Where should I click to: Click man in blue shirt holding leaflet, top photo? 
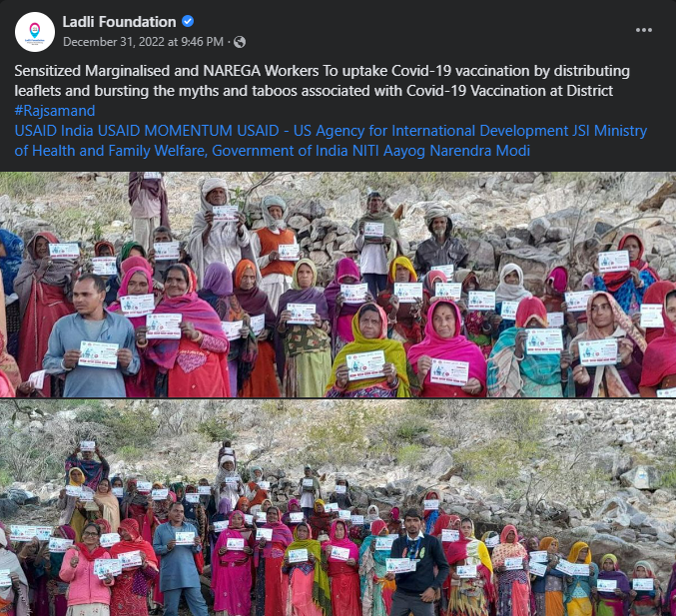92,336
